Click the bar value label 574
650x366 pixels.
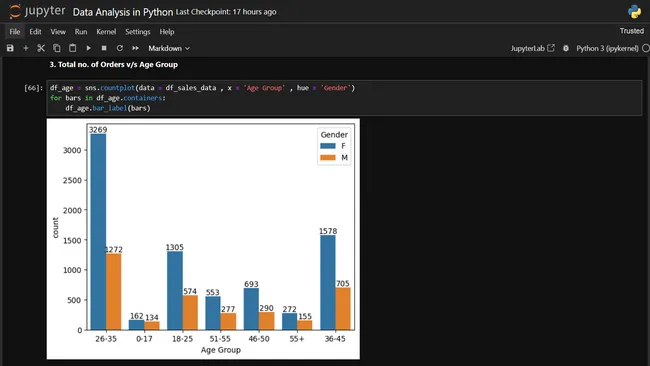tap(190, 291)
